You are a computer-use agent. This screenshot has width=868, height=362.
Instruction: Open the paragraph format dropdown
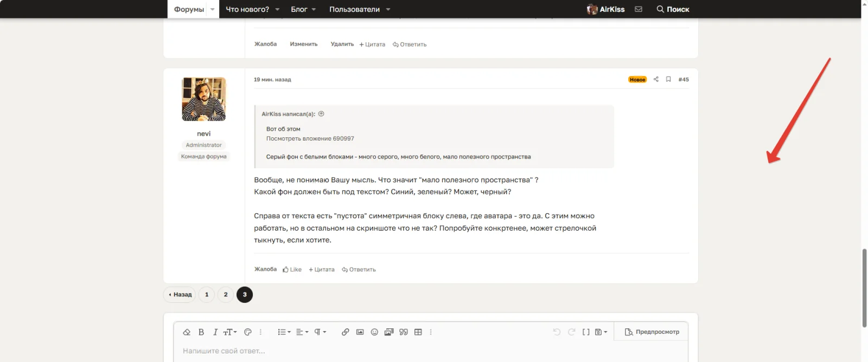pos(321,332)
